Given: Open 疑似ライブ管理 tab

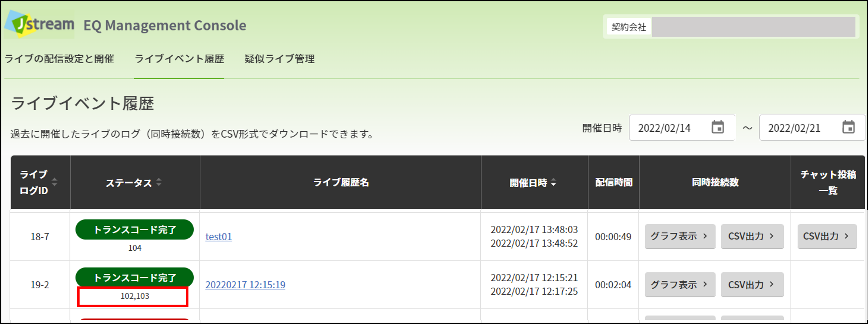Looking at the screenshot, I should point(279,58).
